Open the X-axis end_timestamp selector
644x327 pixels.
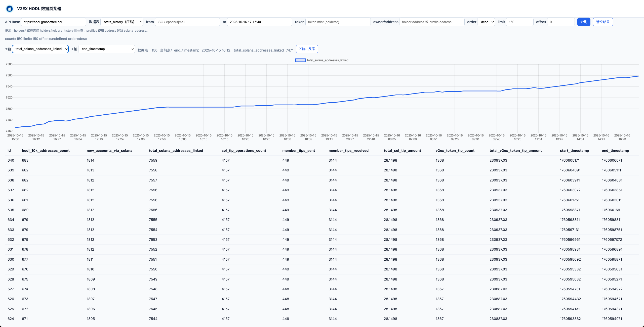point(107,49)
